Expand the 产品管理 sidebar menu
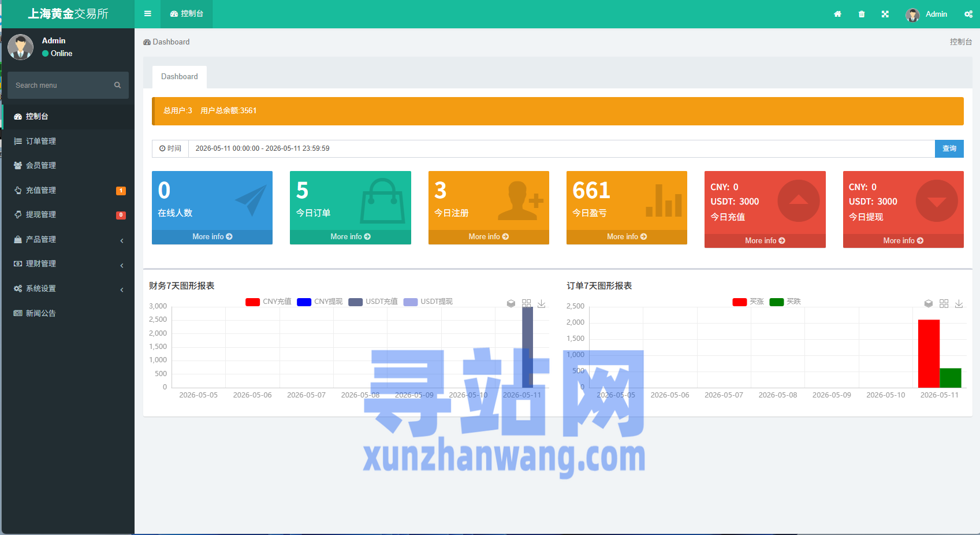The image size is (980, 535). coord(68,239)
